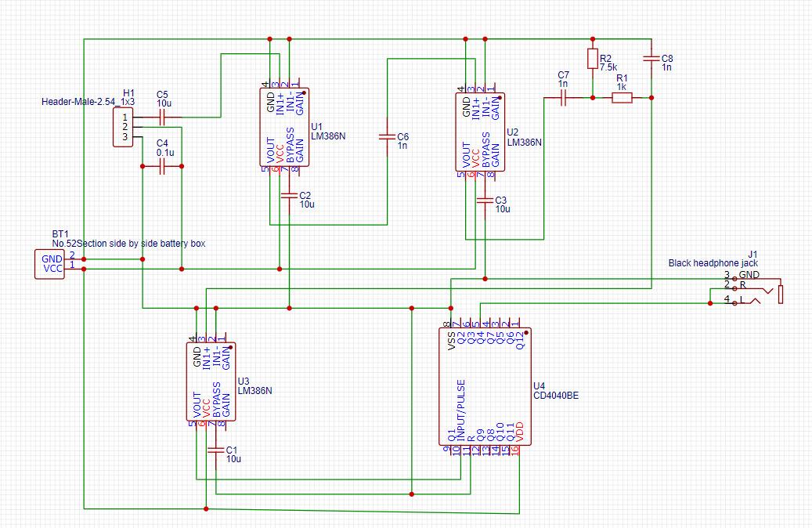Select the R2 7.5k resistor
Viewport: 812px width, 528px height.
tap(593, 60)
